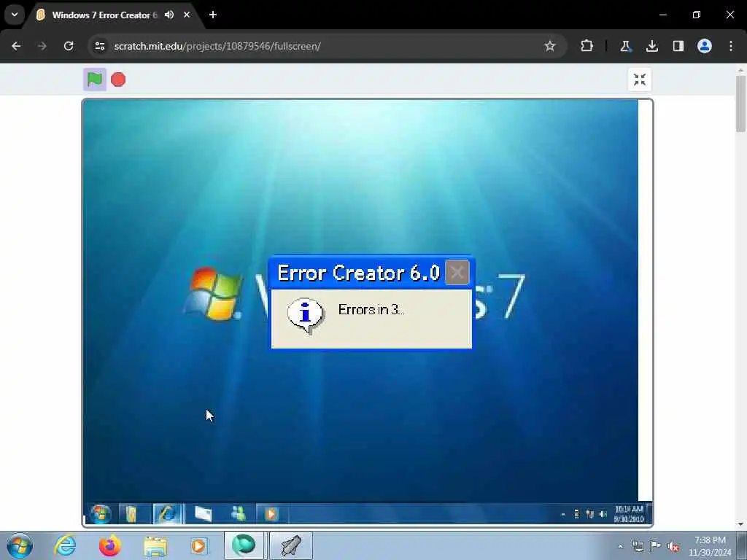Click the simulated volume icon in stage tray
This screenshot has width=747, height=560.
pyautogui.click(x=603, y=514)
